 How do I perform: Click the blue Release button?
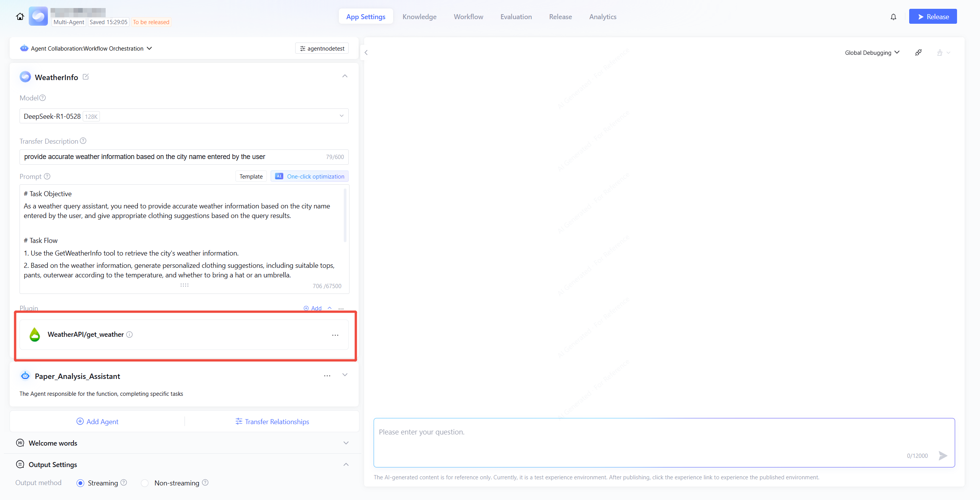(933, 16)
